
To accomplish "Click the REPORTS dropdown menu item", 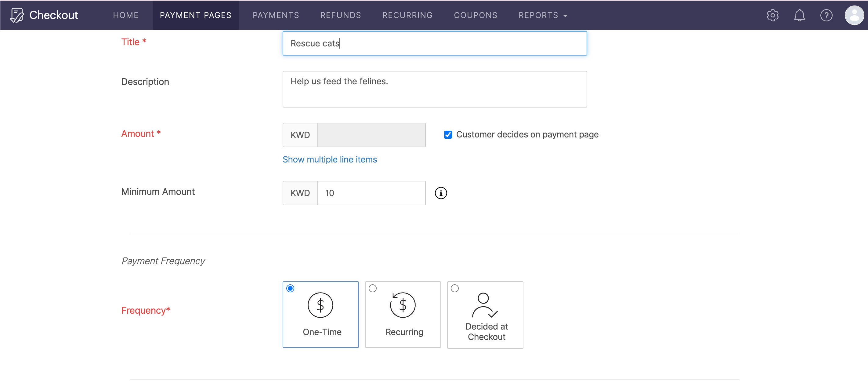I will click(544, 15).
